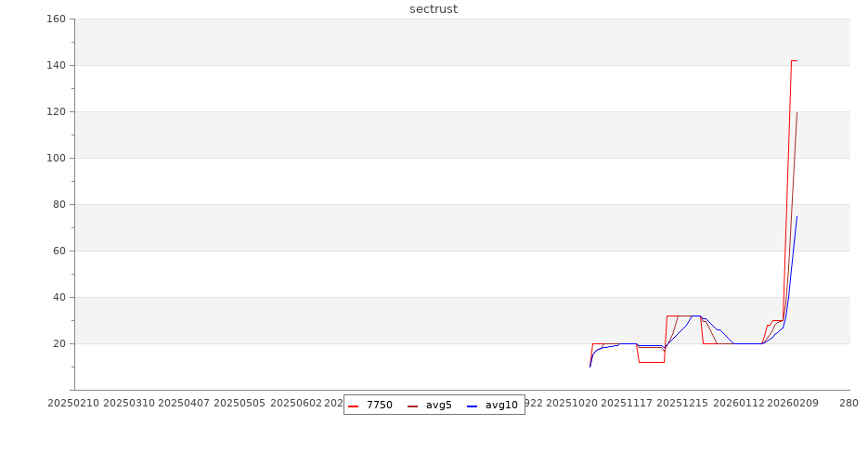Click the dark red avg5 legend marker

(413, 406)
